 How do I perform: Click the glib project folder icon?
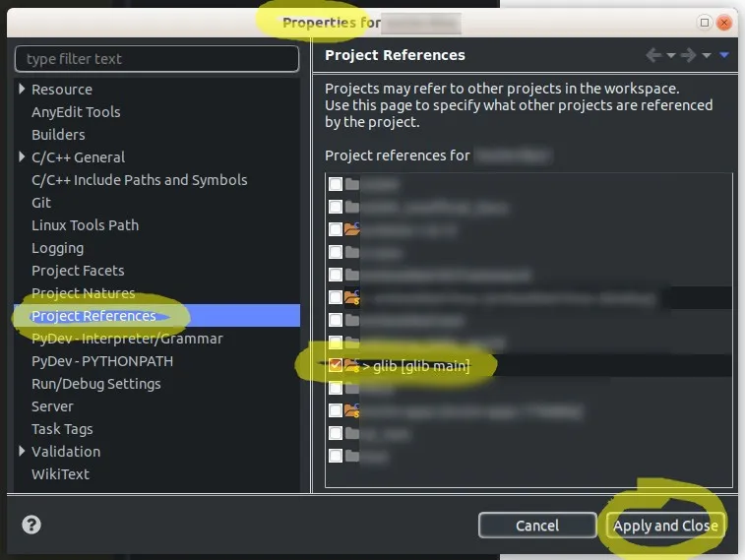(x=351, y=365)
